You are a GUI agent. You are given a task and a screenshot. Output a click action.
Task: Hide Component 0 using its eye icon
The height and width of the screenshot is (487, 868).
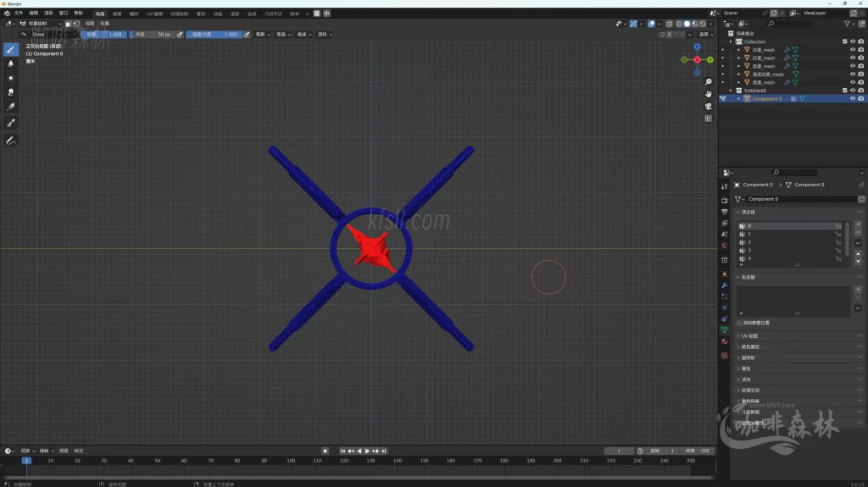852,99
